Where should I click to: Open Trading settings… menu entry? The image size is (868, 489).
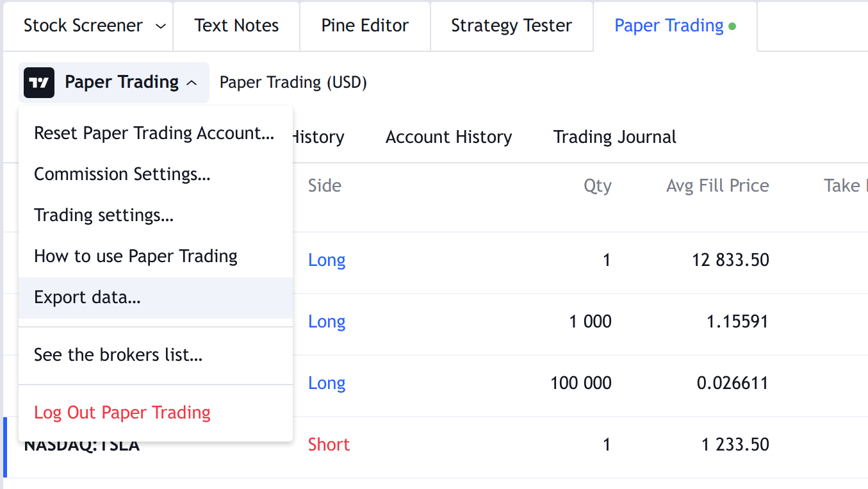click(x=155, y=215)
